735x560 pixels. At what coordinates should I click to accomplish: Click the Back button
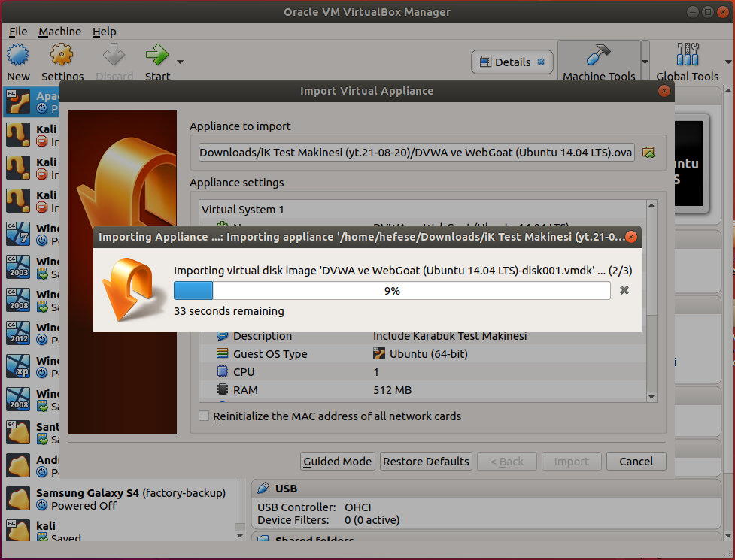pyautogui.click(x=507, y=462)
